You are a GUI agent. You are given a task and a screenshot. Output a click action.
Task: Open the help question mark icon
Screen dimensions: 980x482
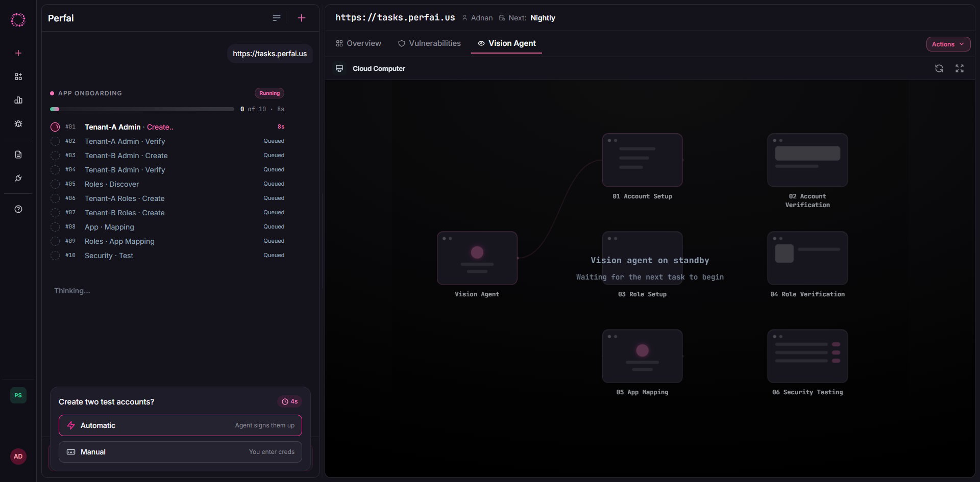18,209
